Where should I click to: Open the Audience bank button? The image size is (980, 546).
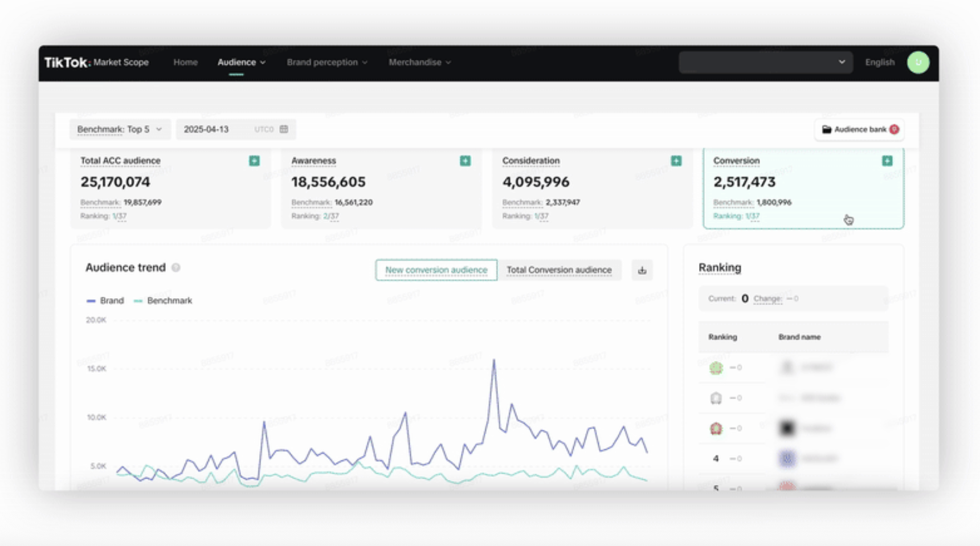pos(859,129)
